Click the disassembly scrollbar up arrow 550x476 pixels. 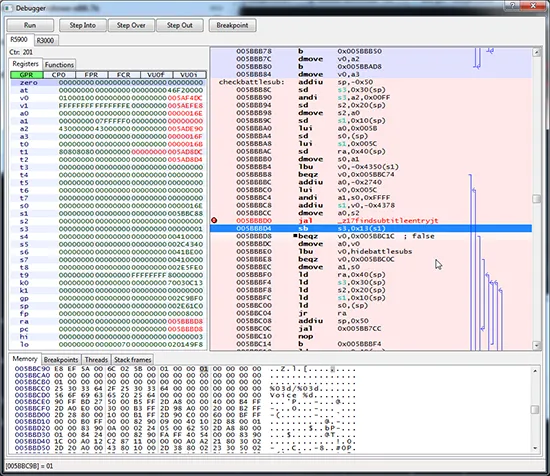536,53
